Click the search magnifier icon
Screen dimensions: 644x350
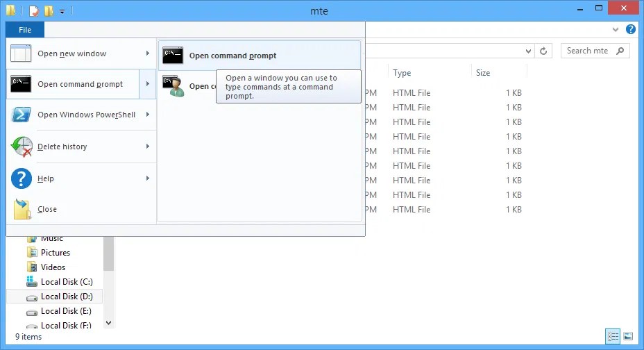pyautogui.click(x=620, y=51)
